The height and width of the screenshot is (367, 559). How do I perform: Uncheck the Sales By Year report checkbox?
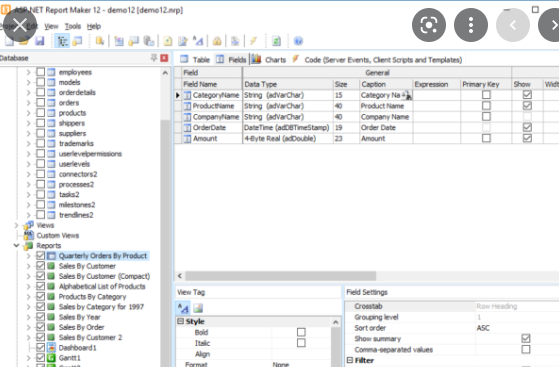tap(41, 317)
